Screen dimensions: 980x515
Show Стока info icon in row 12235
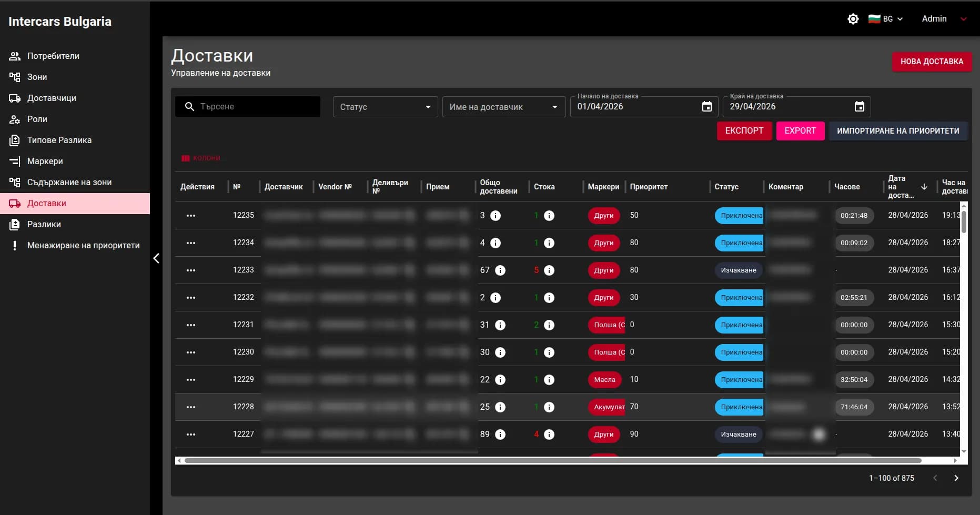[549, 216]
